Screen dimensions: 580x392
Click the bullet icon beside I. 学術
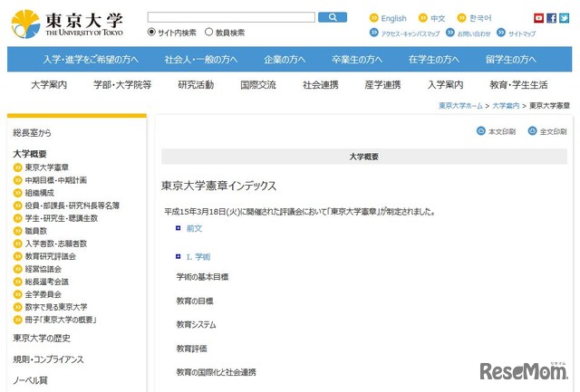[178, 256]
